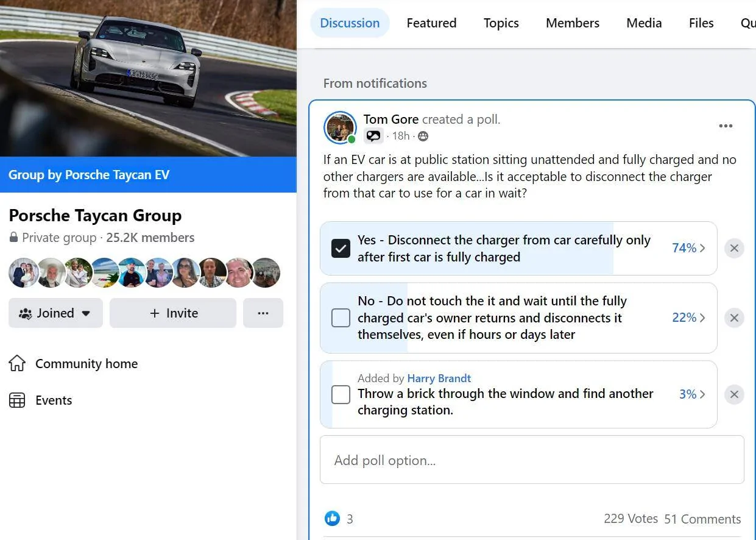The image size is (756, 540).
Task: View voters for the 3% option
Action: [x=692, y=394]
